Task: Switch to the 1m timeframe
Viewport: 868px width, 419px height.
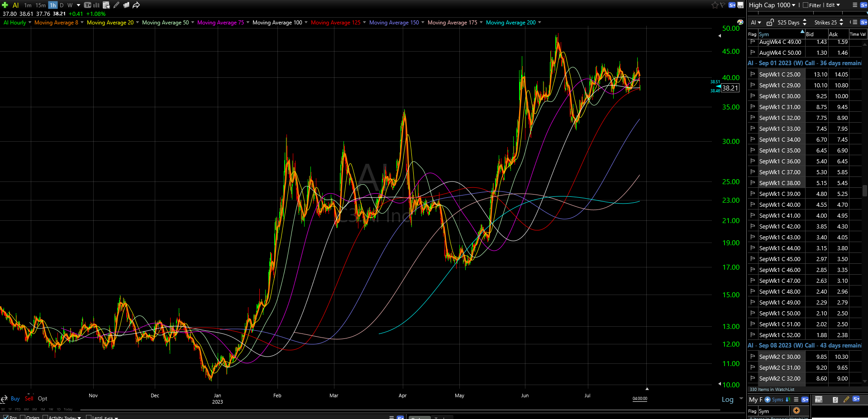Action: (x=28, y=5)
